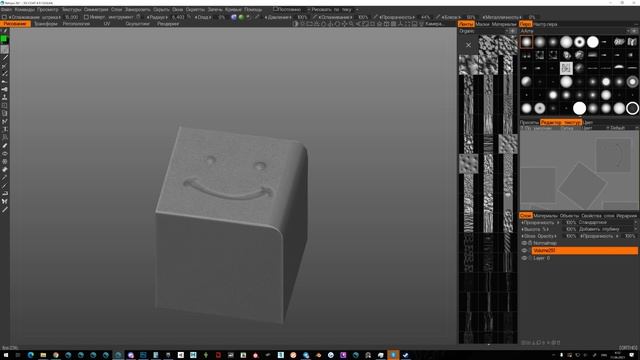Switch to the Ретопология workspace tab
Screen dimensions: 640x360
coord(76,24)
